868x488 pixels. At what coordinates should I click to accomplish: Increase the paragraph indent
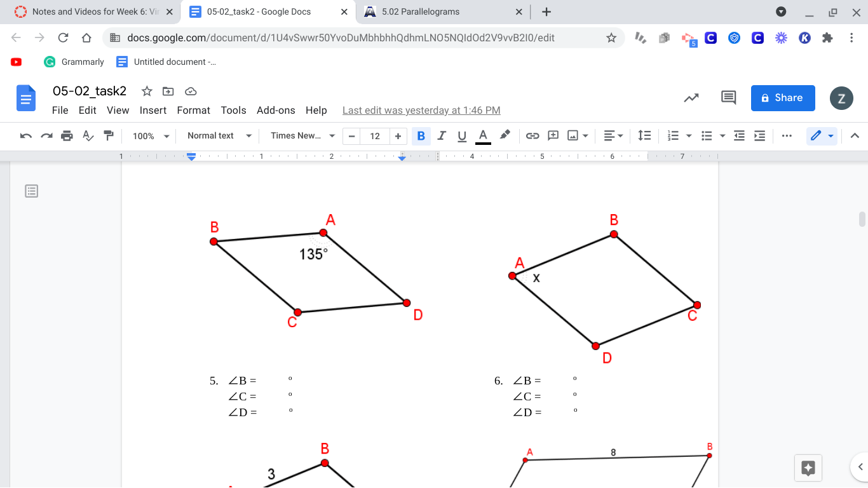tap(759, 136)
